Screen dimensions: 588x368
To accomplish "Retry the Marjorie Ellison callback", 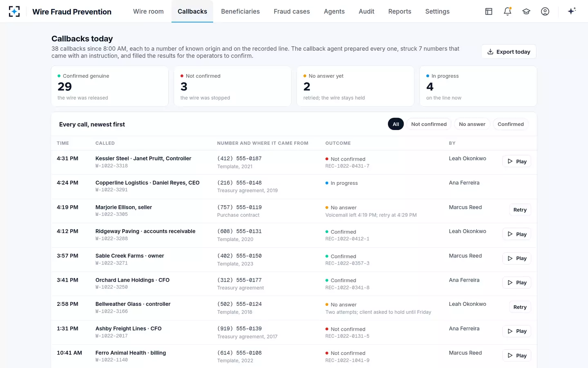I will point(520,210).
